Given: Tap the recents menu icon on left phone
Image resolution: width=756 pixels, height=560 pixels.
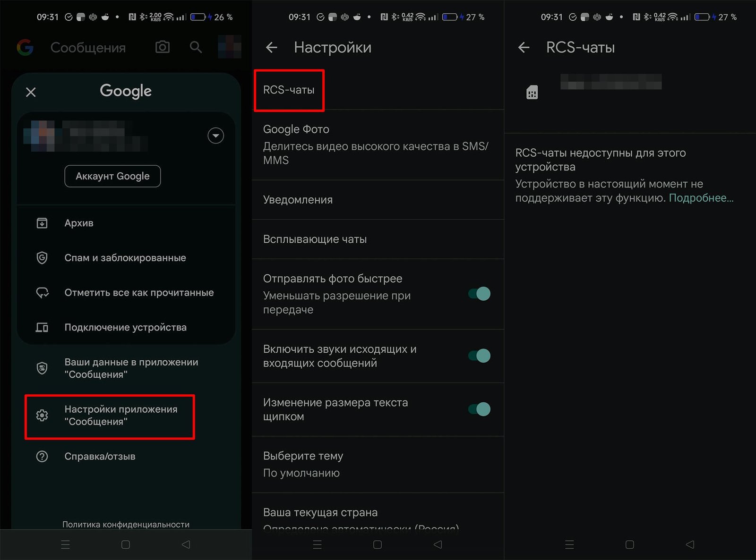Looking at the screenshot, I should pos(66,544).
